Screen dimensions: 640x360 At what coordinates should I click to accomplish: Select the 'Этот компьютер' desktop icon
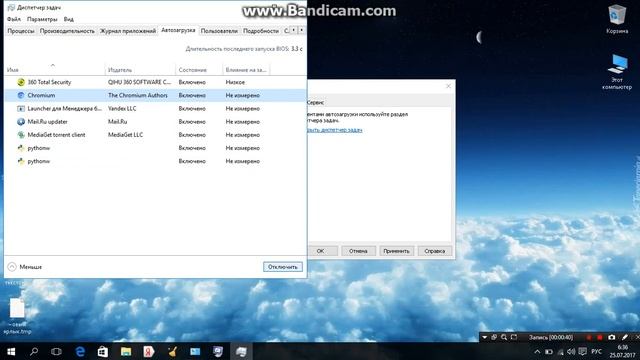[617, 72]
